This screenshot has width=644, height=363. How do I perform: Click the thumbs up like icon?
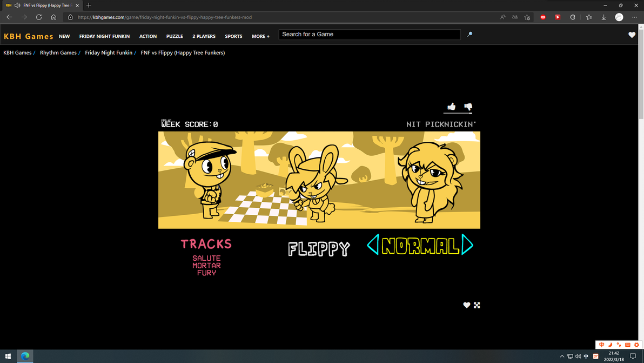451,107
